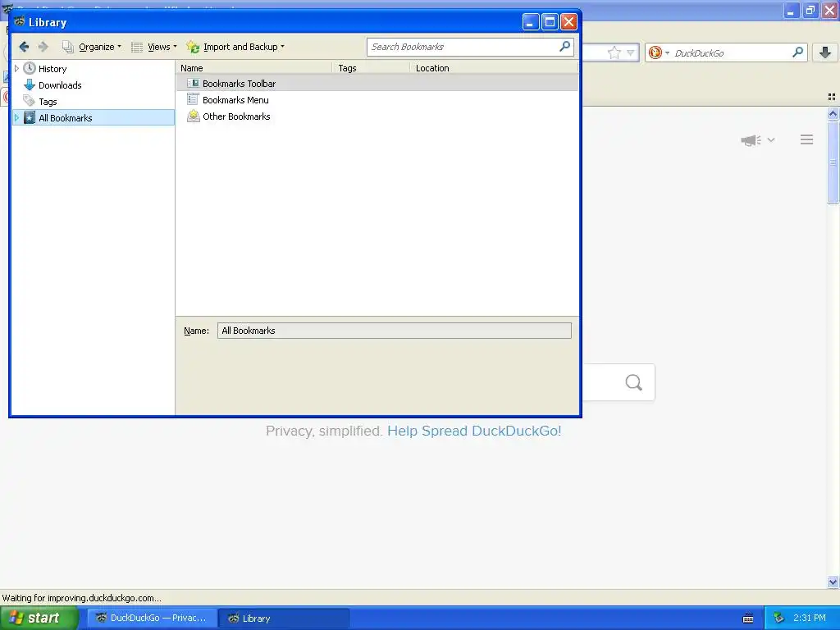
Task: Bookmark this page with the browser star
Action: coord(614,52)
